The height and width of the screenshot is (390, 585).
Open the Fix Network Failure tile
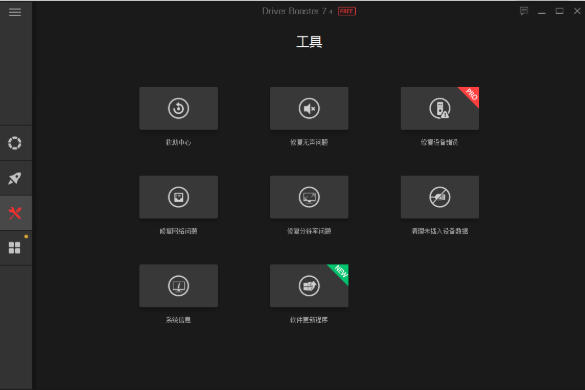tap(179, 197)
